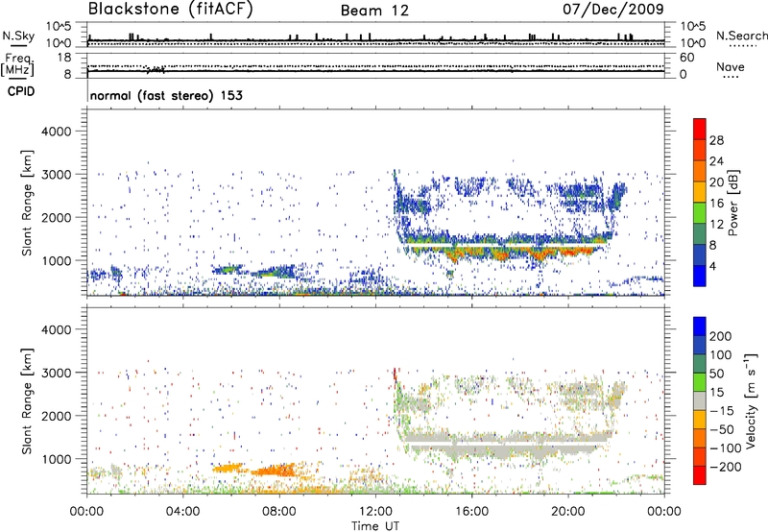Click the '200' label on Velocity colorbar
This screenshot has width=768, height=532.
721,336
